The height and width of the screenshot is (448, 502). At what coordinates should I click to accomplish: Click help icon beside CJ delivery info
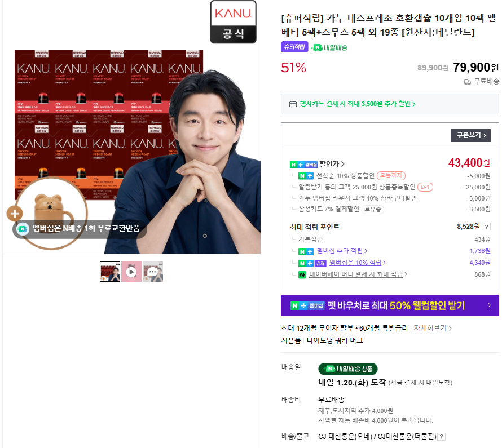pos(442,437)
